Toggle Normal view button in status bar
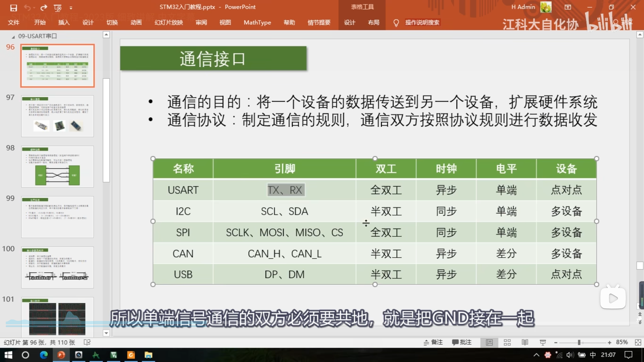The image size is (644, 362). coord(489,342)
